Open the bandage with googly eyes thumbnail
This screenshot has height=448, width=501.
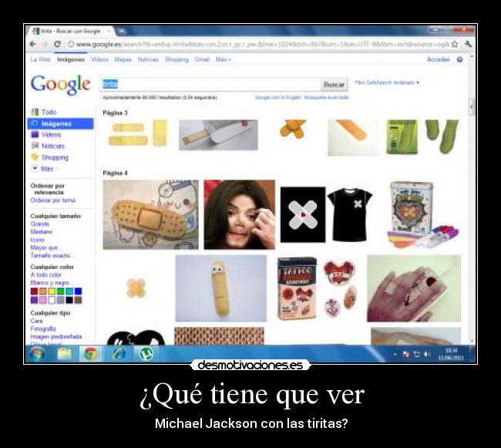pos(220,288)
